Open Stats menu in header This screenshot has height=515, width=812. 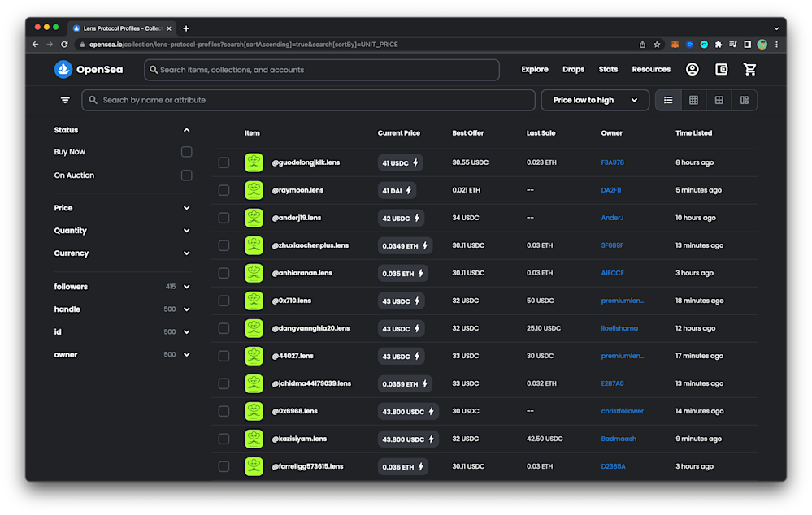[608, 69]
